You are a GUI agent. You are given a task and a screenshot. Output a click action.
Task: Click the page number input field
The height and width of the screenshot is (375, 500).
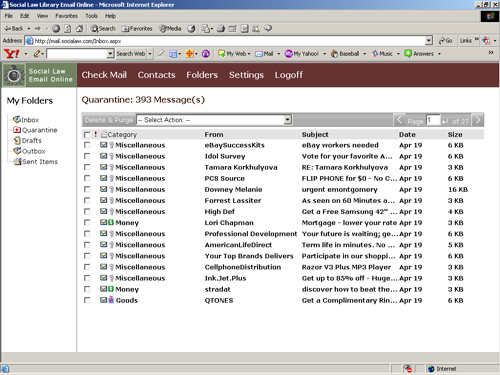[x=433, y=120]
